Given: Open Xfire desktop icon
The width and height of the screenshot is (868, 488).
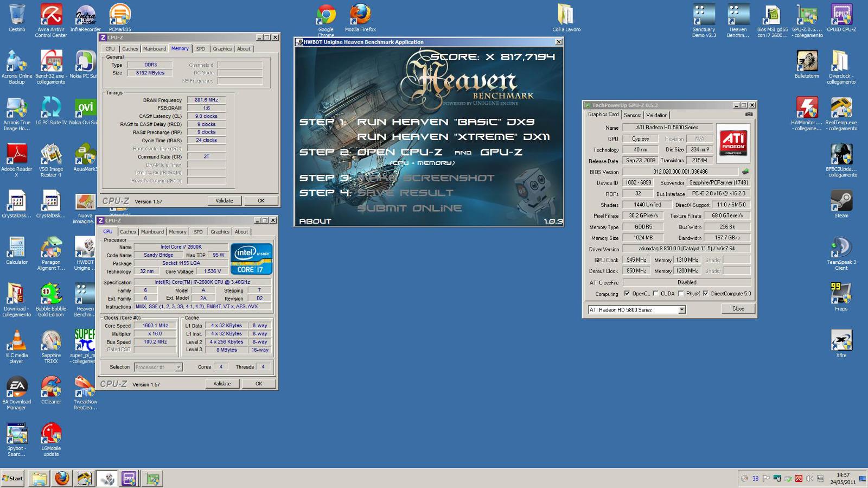Looking at the screenshot, I should coord(841,344).
